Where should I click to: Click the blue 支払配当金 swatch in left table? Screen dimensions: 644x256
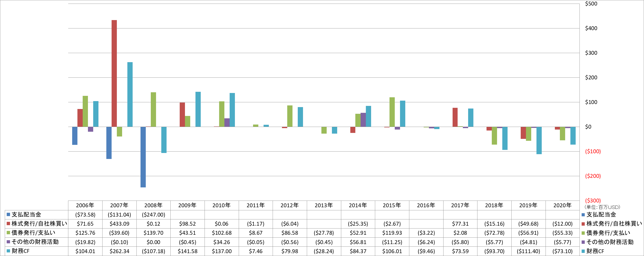(x=8, y=214)
